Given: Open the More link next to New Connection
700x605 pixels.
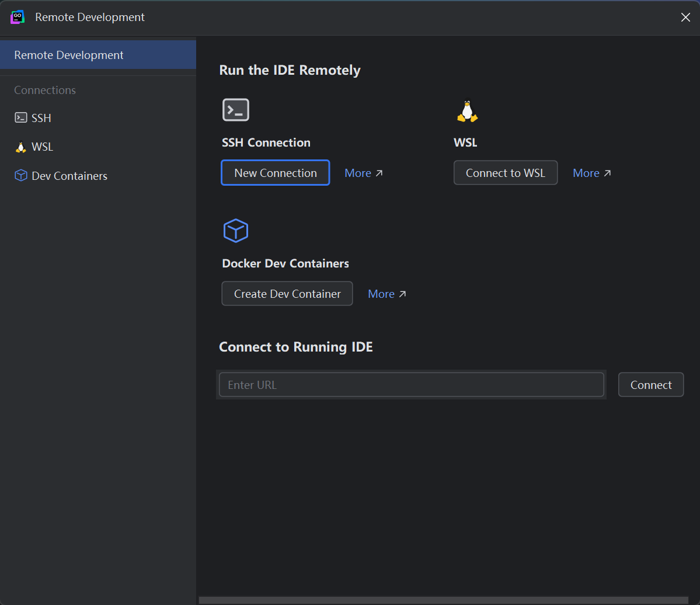Looking at the screenshot, I should [358, 173].
